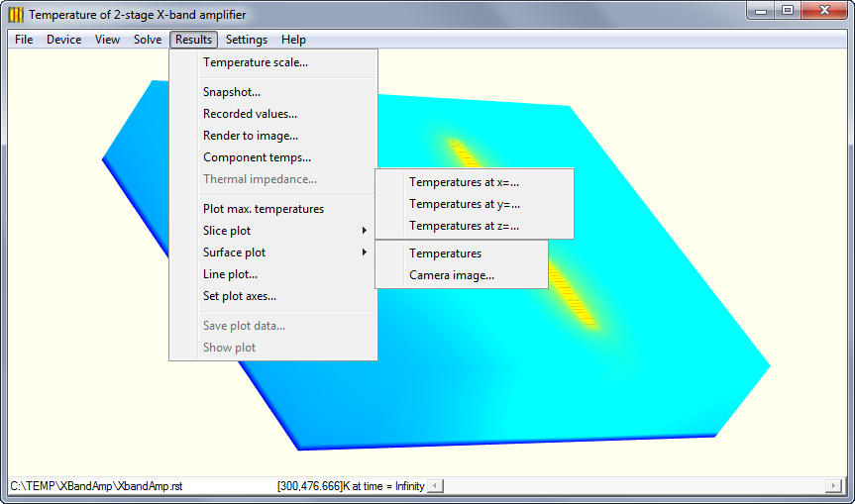Viewport: 855px width, 504px height.
Task: Click the time scrollbar track
Action: tap(634, 486)
